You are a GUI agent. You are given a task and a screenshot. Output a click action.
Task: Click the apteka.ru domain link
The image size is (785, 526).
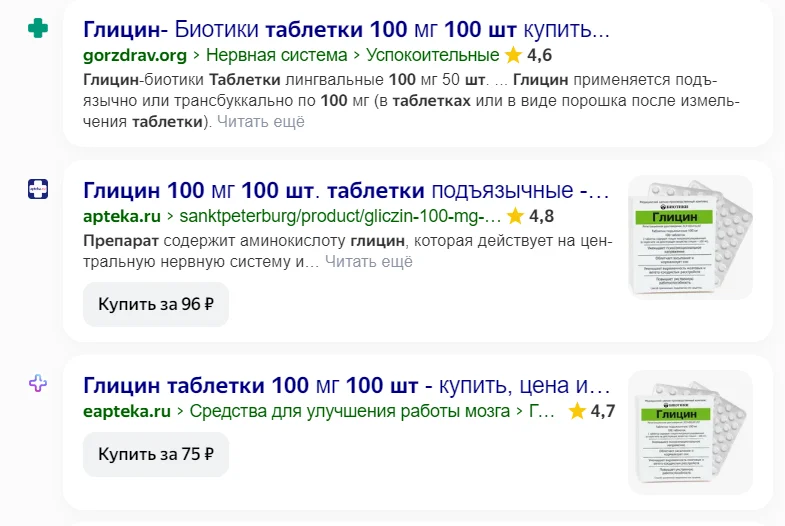[122, 216]
